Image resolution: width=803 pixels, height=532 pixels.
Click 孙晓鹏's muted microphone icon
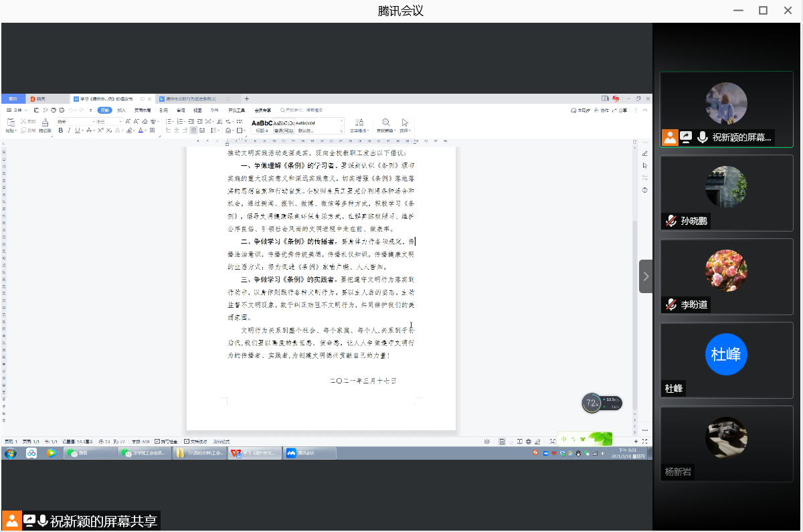(x=671, y=221)
